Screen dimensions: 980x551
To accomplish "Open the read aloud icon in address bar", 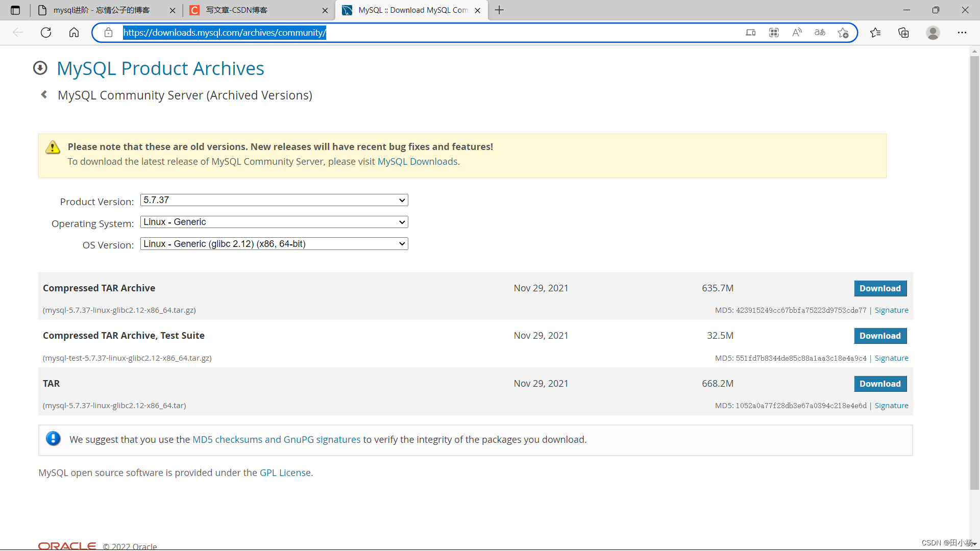I will tap(797, 33).
